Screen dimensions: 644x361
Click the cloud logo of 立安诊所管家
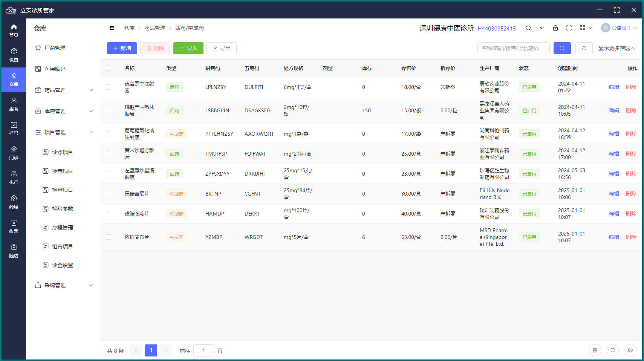[11, 10]
